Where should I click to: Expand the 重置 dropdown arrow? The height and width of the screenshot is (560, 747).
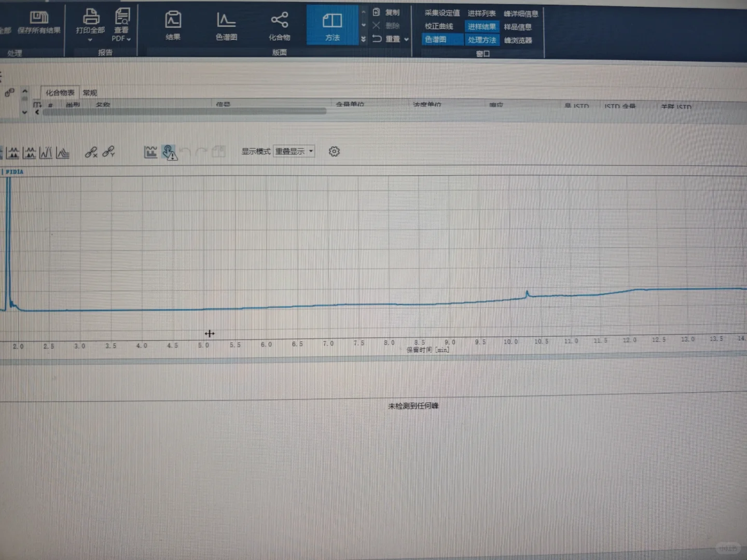[x=406, y=39]
